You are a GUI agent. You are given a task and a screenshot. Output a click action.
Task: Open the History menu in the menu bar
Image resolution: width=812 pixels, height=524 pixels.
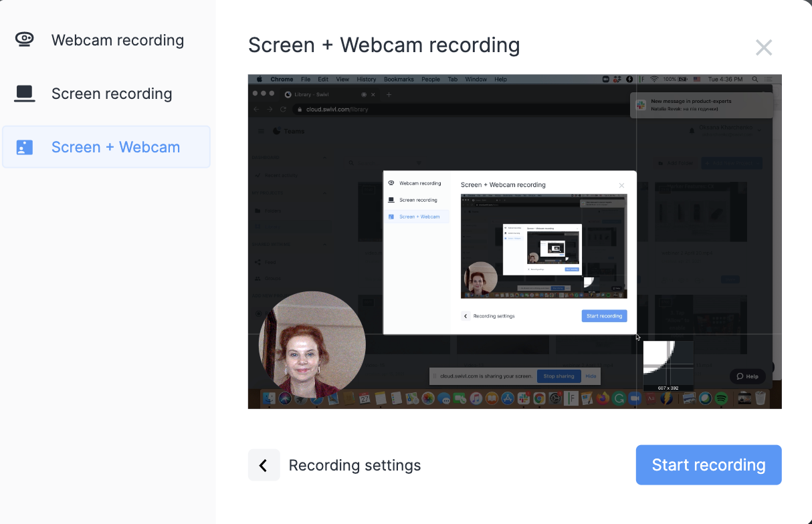[366, 80]
